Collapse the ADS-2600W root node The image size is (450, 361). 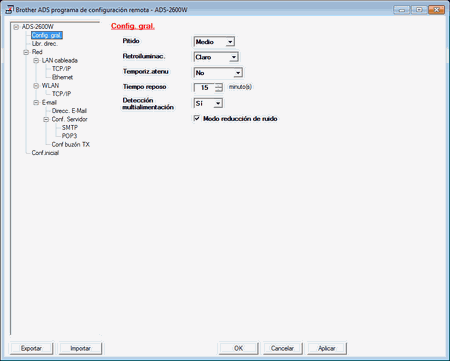pos(16,27)
